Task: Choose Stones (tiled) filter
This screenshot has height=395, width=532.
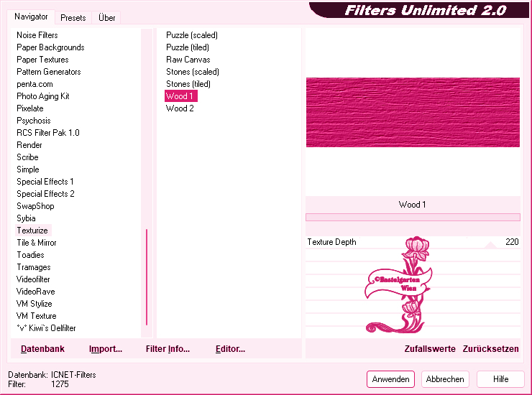Action: tap(188, 84)
